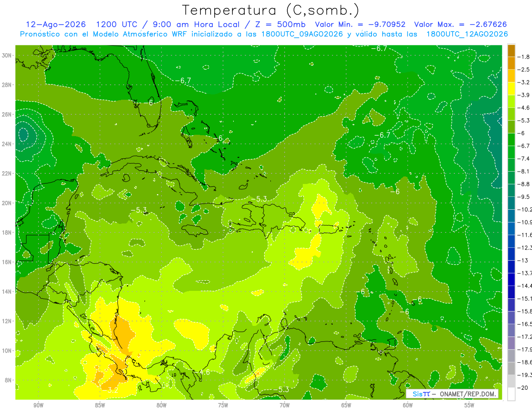
Task: Click the 80W longitude axis label
Action: [x=161, y=405]
